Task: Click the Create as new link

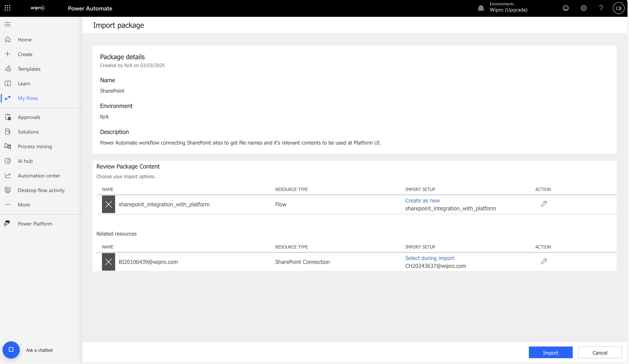Action: point(422,200)
